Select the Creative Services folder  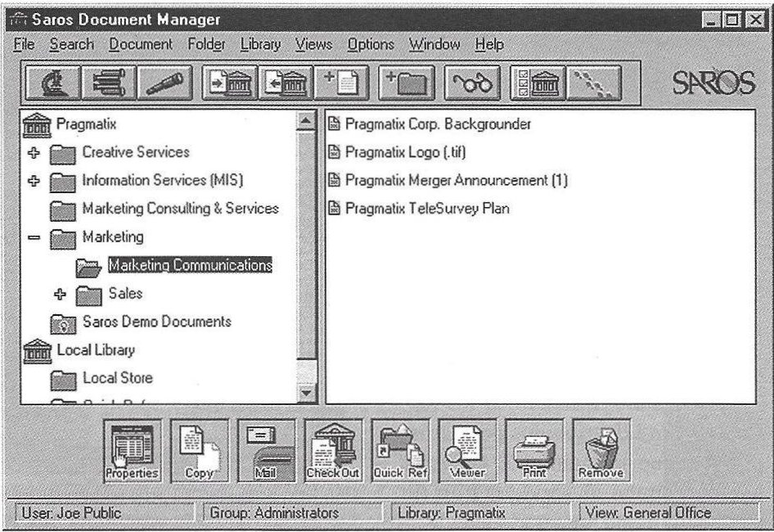coord(136,152)
